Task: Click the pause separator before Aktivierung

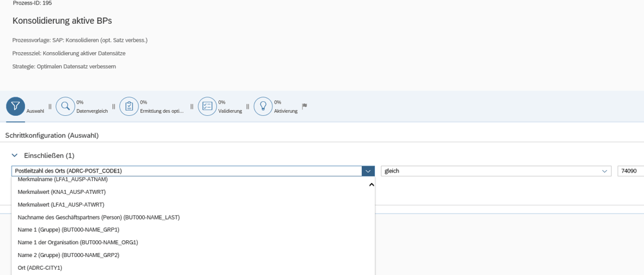Action: pyautogui.click(x=248, y=106)
